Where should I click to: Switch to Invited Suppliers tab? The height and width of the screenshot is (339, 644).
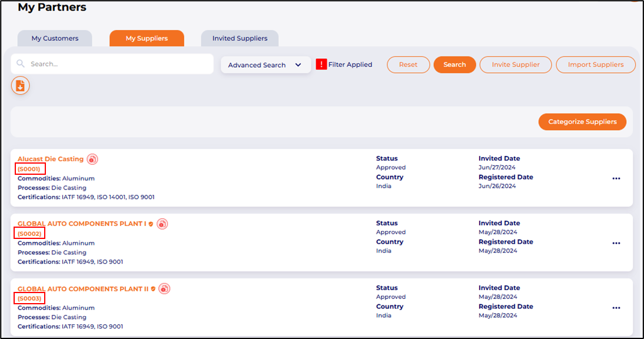click(240, 38)
